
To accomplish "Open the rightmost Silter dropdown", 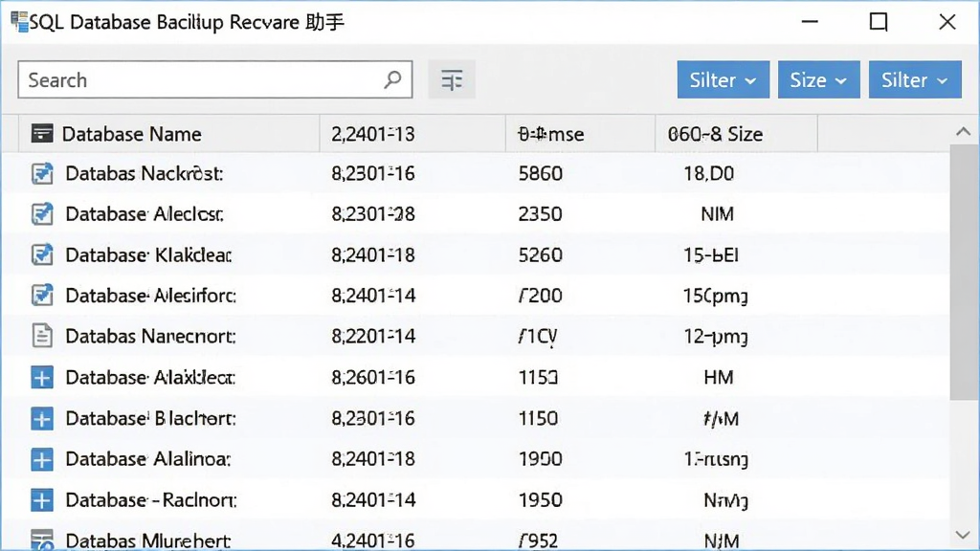I will [x=915, y=79].
